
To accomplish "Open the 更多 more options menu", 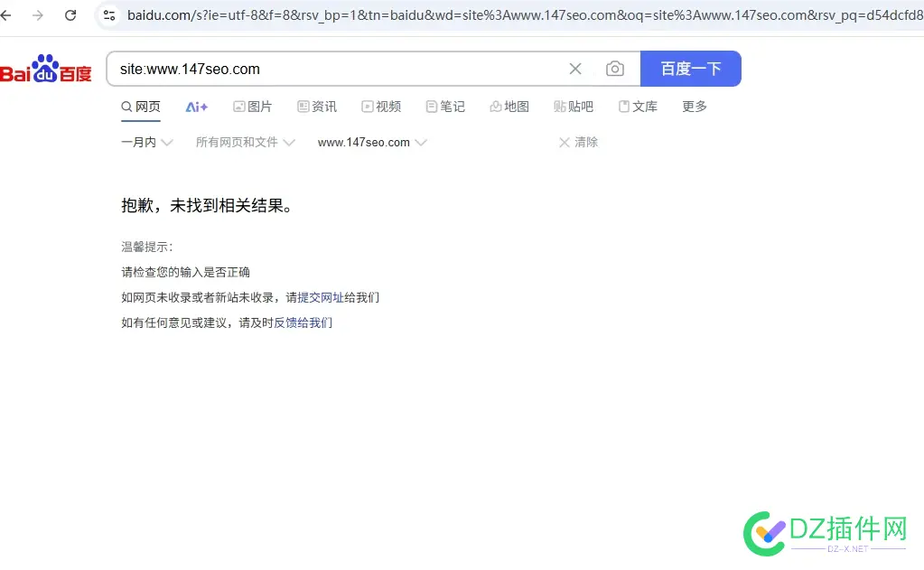I will [694, 107].
